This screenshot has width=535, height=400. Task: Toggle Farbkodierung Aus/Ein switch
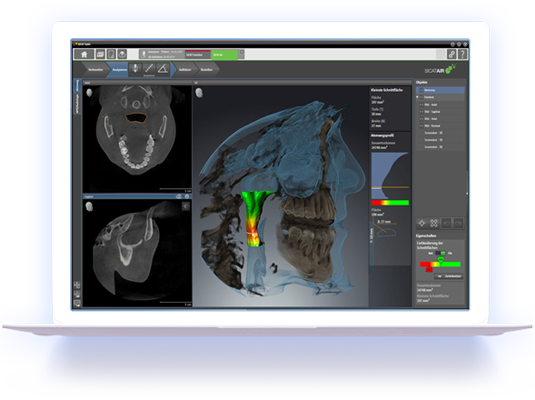click(x=440, y=253)
